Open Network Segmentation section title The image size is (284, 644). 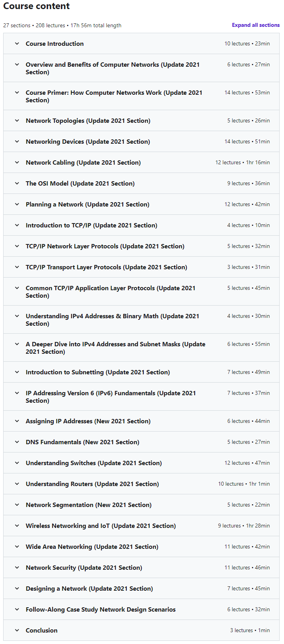88,505
